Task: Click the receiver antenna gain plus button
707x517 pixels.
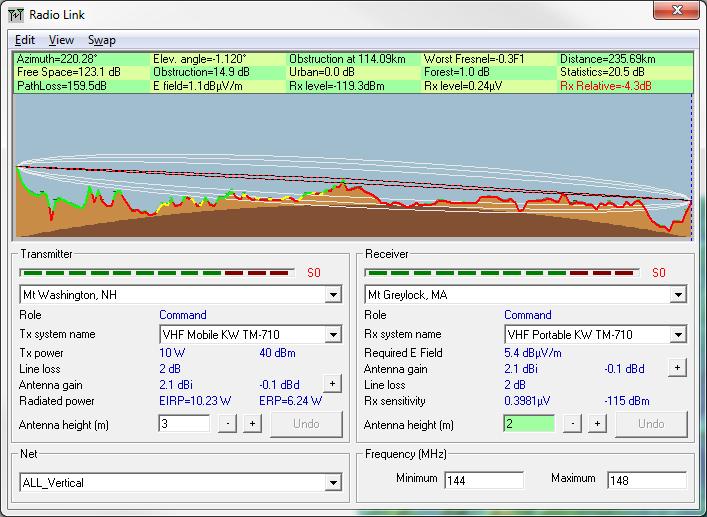Action: 677,368
